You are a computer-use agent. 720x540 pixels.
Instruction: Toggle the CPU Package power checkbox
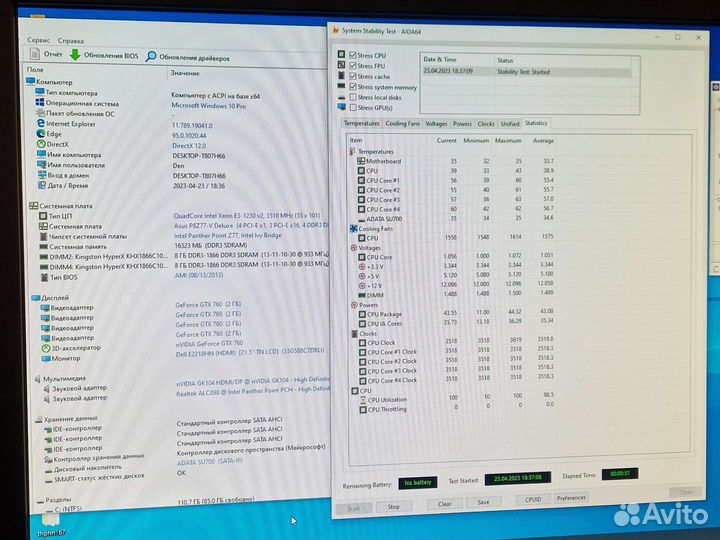tap(362, 314)
